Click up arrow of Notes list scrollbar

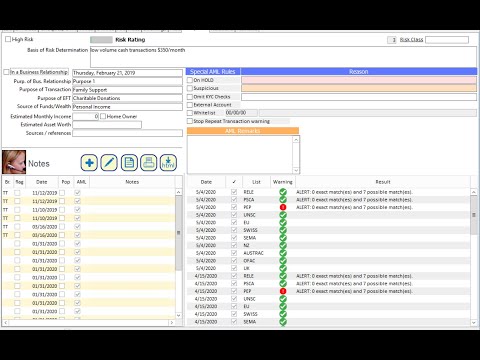(x=179, y=192)
